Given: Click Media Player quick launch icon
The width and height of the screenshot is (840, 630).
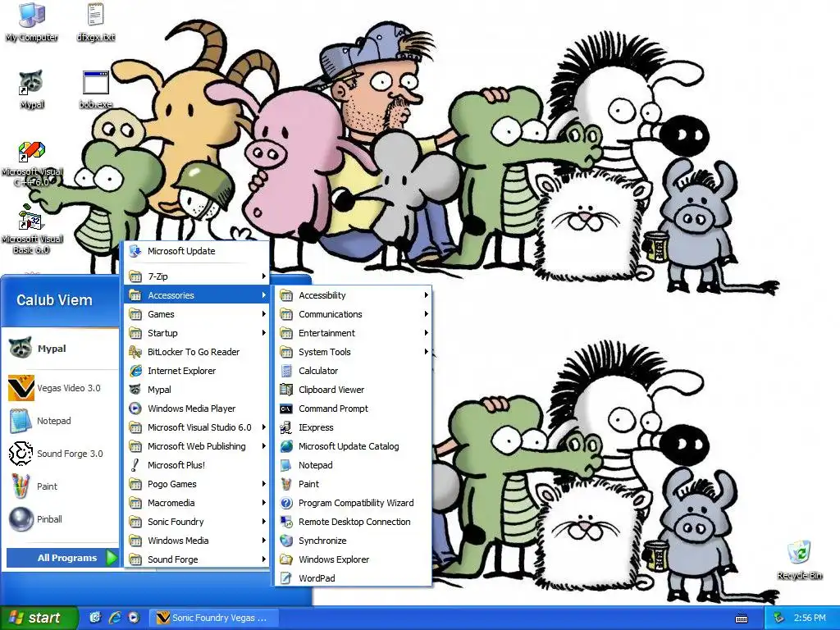Looking at the screenshot, I should (134, 618).
